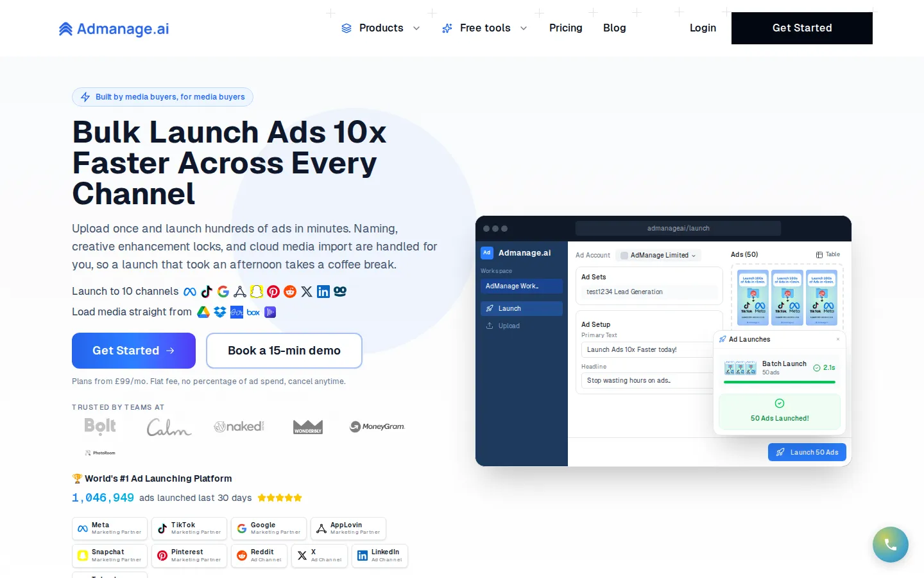Click the five-star rating
Viewport: 924px width, 578px height.
pyautogui.click(x=280, y=498)
